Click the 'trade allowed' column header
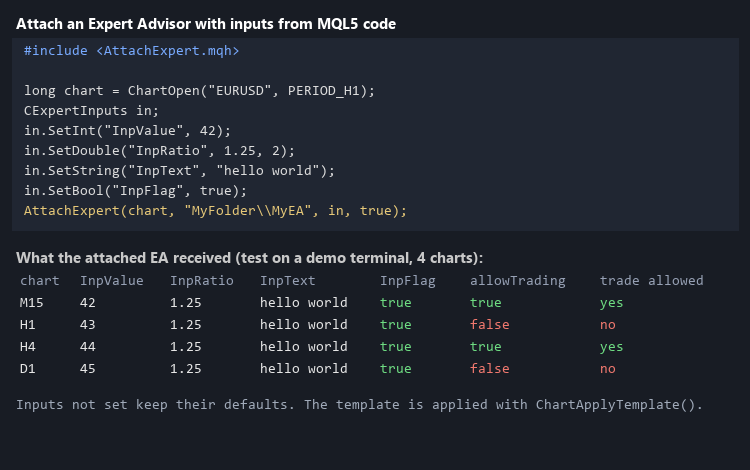Screen dimensions: 750x470 [651, 281]
